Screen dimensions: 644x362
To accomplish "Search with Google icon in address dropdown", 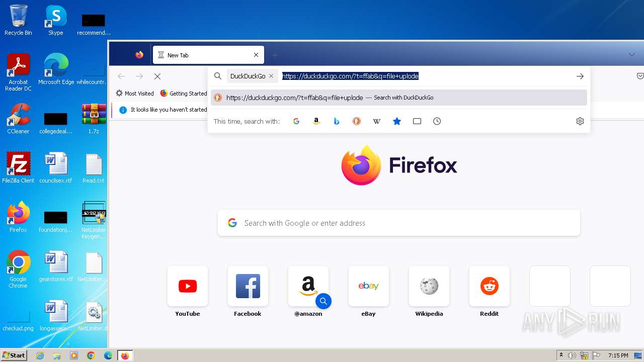I will click(x=296, y=121).
